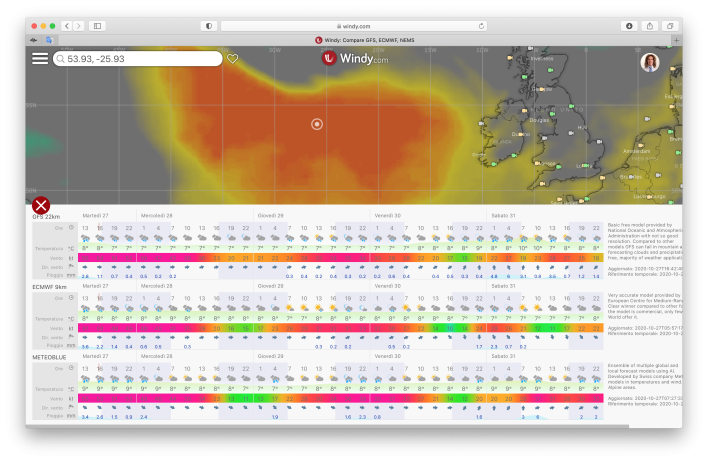
Task: Add location to favorites with the heart icon
Action: click(x=233, y=59)
